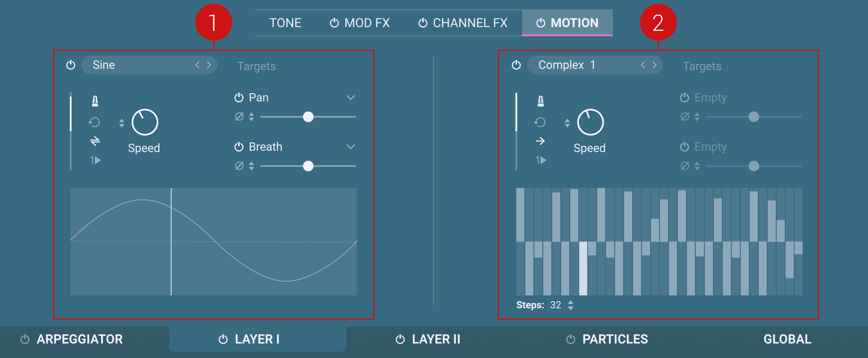
Task: Click the forward arrow direction icon in Complex 1 panel
Action: [x=540, y=141]
